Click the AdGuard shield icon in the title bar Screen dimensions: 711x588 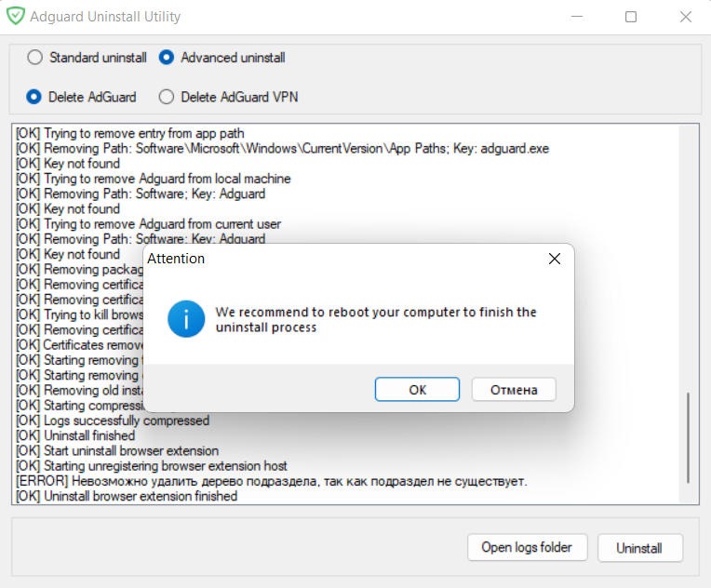[x=16, y=17]
